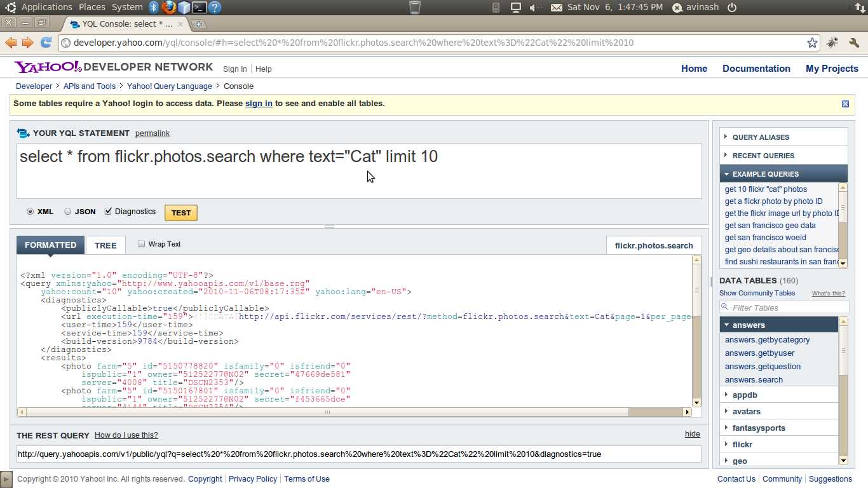This screenshot has height=488, width=868.
Task: Open answers.getbycategory table
Action: point(767,340)
